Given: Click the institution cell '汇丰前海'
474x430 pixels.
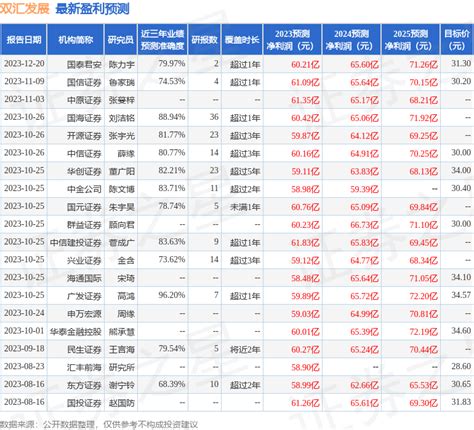Looking at the screenshot, I should pos(84,368).
